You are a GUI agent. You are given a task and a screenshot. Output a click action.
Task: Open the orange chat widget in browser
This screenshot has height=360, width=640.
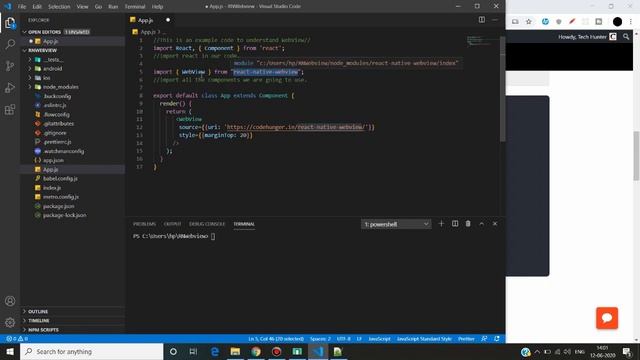coord(607,318)
